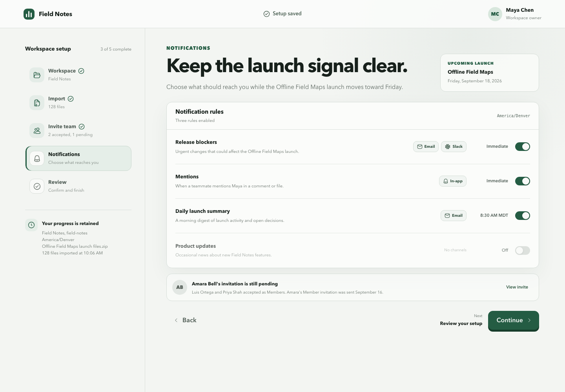Open the MC user avatar

[495, 14]
